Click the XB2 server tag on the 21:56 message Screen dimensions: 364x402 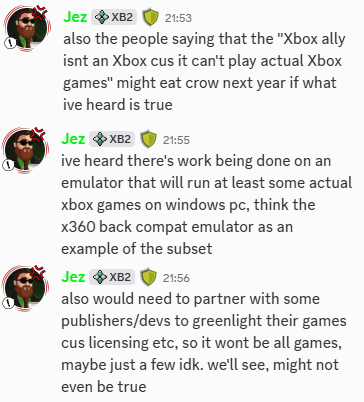coord(112,277)
